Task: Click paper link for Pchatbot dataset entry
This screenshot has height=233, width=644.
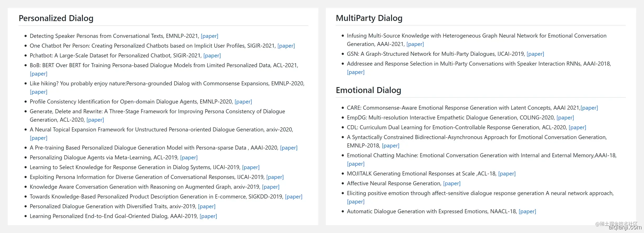Action: (212, 55)
